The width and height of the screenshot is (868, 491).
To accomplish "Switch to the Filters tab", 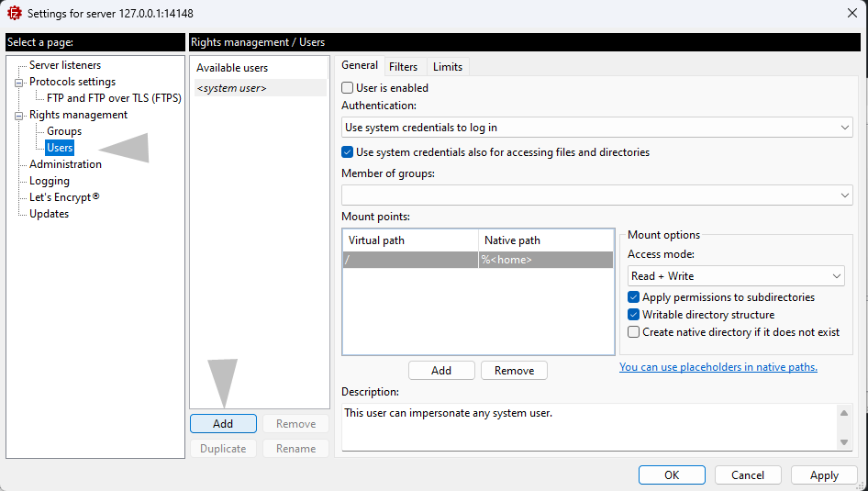I will pyautogui.click(x=403, y=67).
